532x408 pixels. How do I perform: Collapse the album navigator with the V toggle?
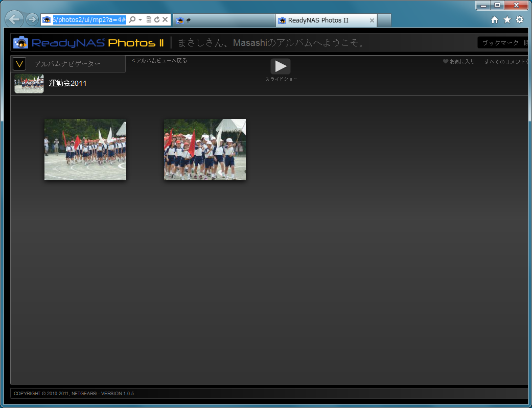pyautogui.click(x=19, y=64)
